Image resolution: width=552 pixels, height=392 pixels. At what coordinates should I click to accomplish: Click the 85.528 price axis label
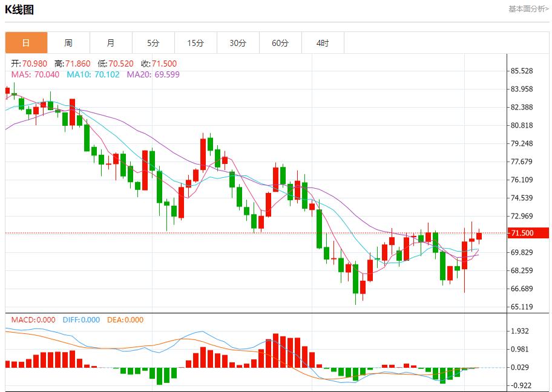tap(522, 71)
